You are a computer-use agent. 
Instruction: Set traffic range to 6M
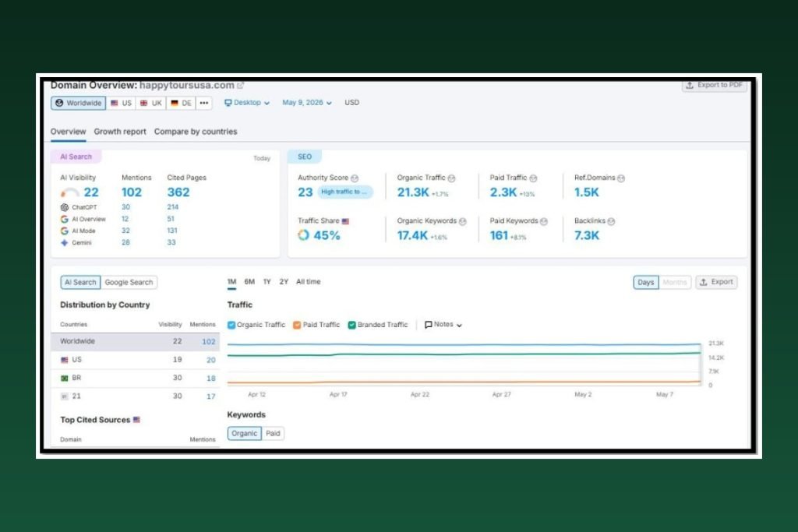[x=249, y=282]
